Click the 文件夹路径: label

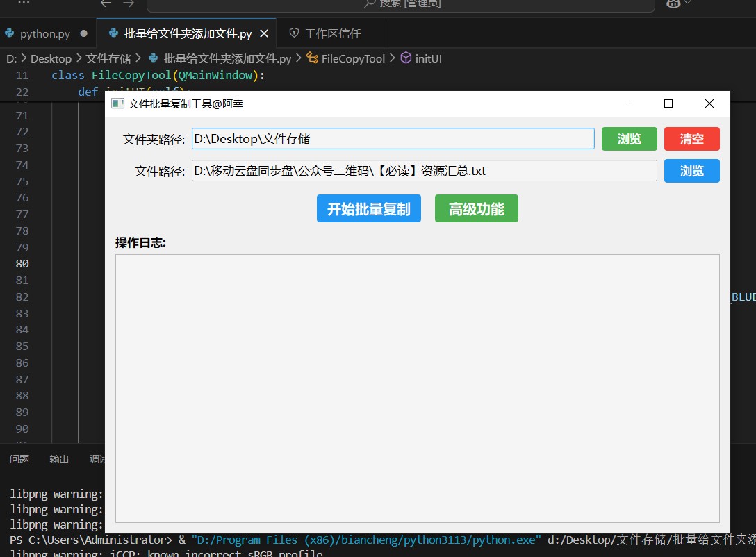pyautogui.click(x=154, y=139)
